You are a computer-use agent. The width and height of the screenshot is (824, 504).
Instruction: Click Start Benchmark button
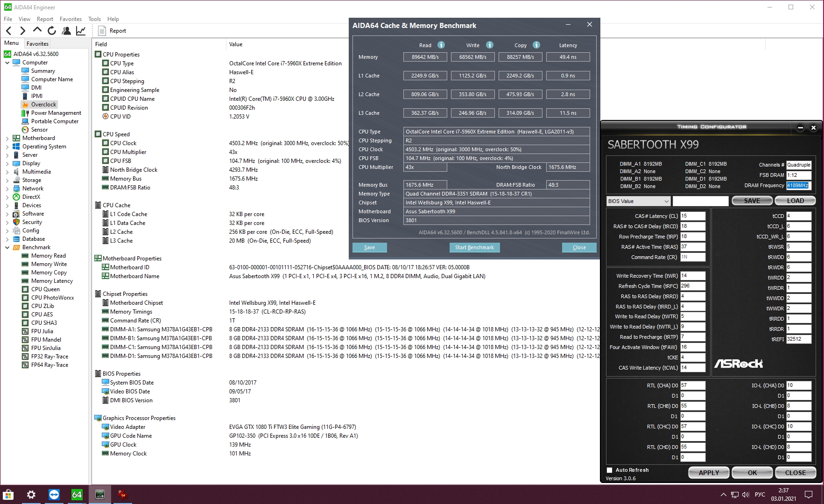point(474,247)
